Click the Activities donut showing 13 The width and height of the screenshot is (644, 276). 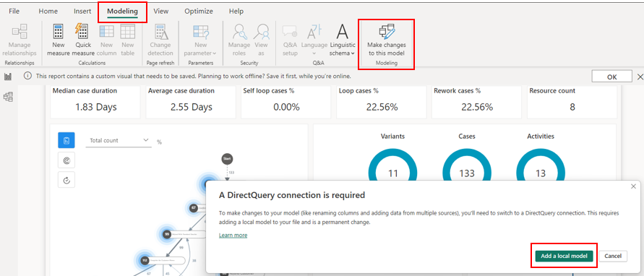click(541, 173)
